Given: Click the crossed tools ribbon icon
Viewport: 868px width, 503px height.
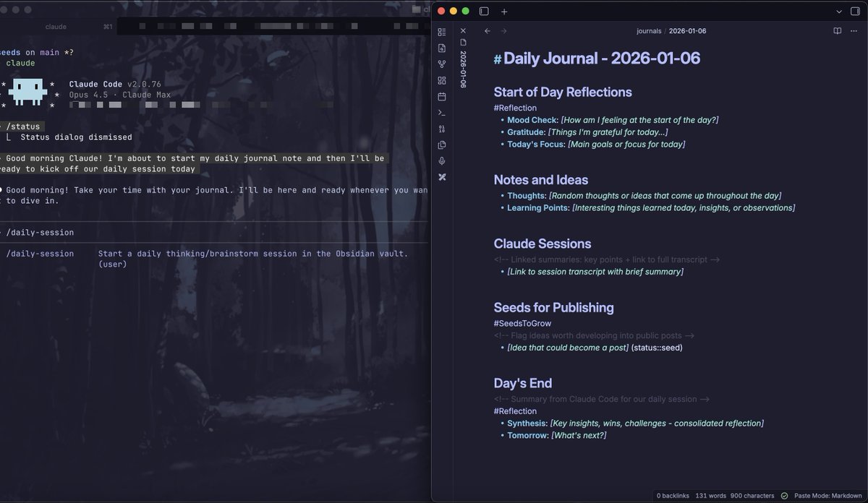Looking at the screenshot, I should tap(442, 177).
